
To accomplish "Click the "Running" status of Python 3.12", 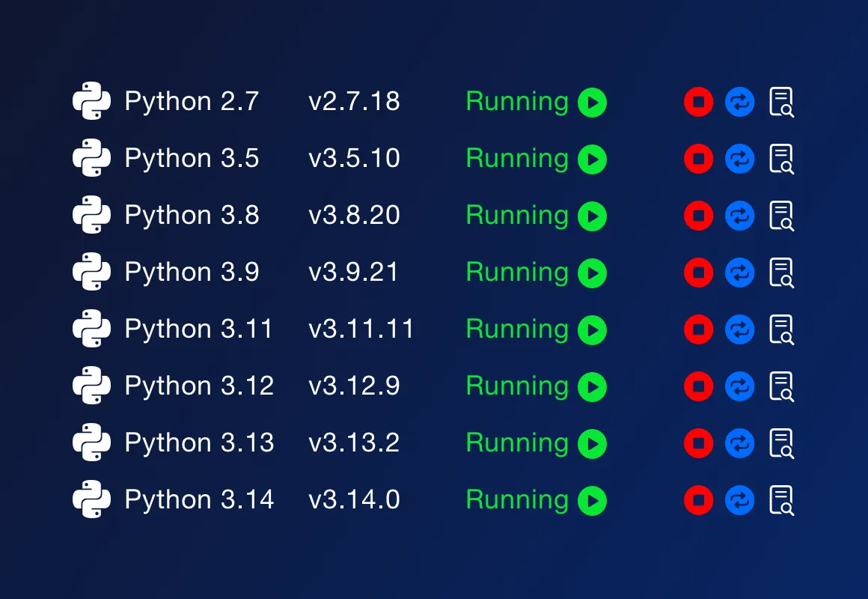I will 518,387.
